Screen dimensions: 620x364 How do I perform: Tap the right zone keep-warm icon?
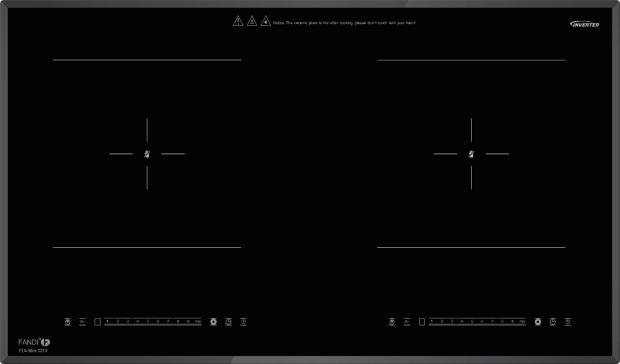point(407,322)
